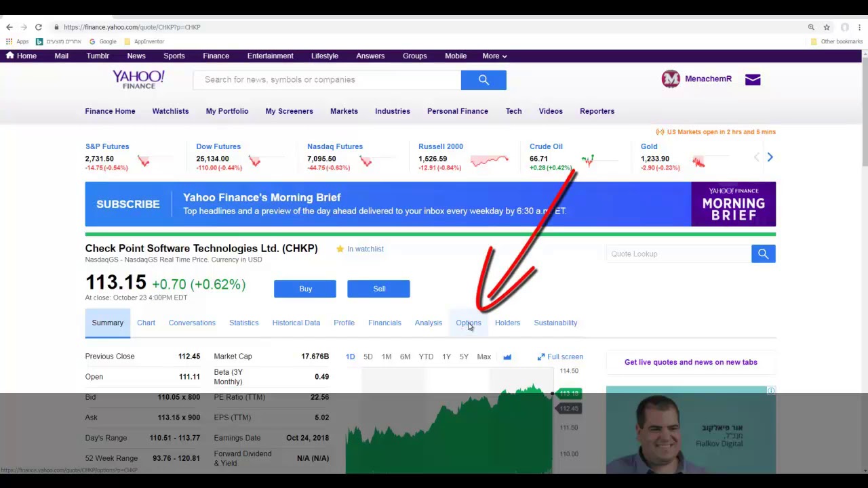This screenshot has height=488, width=868.
Task: Click the Quote Lookup search button
Action: pyautogui.click(x=763, y=253)
